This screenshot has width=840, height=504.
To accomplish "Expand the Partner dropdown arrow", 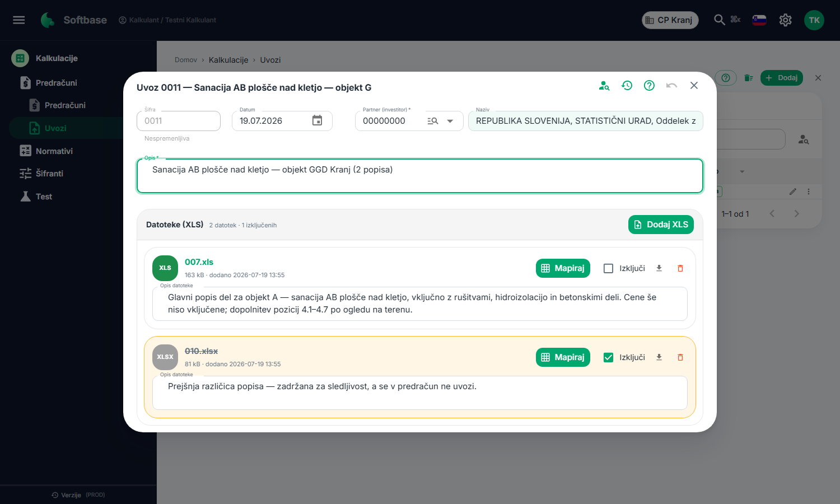I will 450,121.
